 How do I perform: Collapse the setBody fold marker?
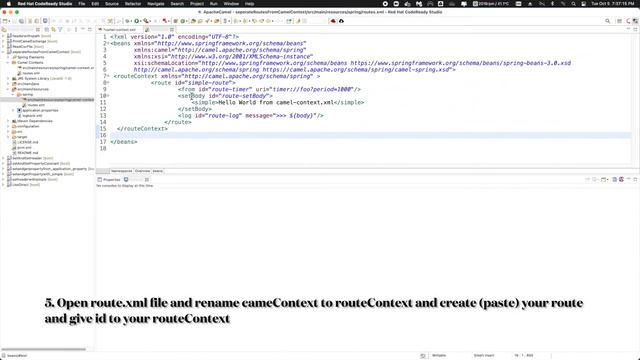pos(108,96)
